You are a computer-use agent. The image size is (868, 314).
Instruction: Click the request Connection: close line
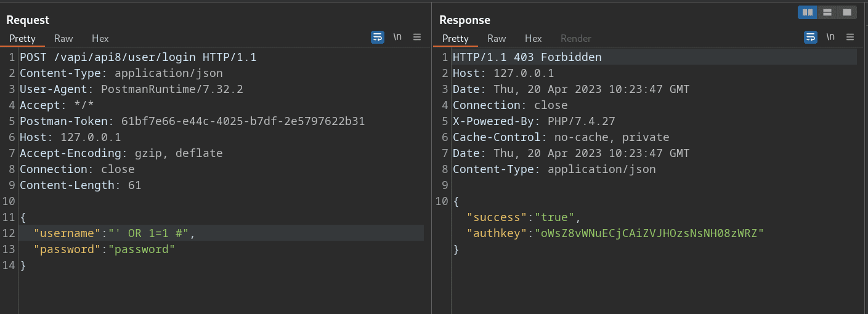(77, 169)
